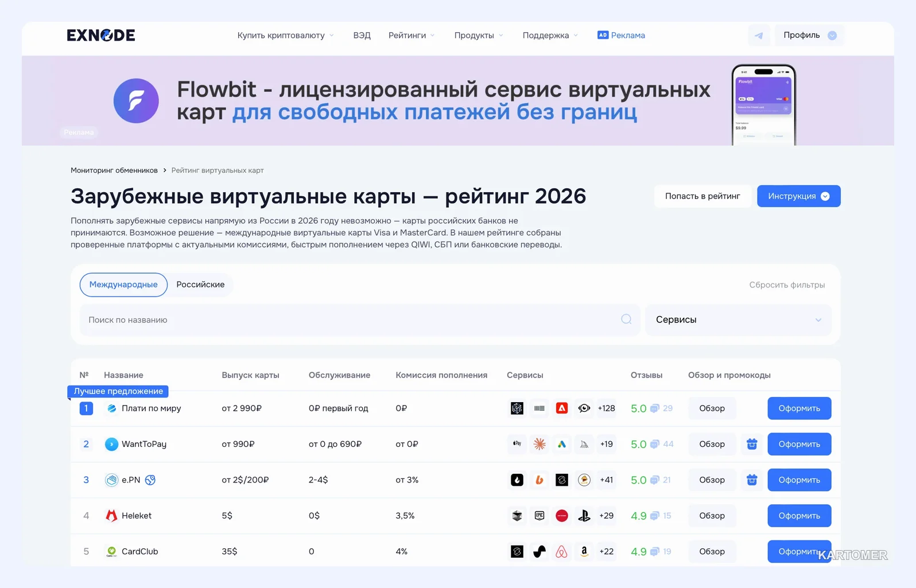Image resolution: width=916 pixels, height=588 pixels.
Task: Show +128 more services for Плати по миру
Action: click(606, 408)
